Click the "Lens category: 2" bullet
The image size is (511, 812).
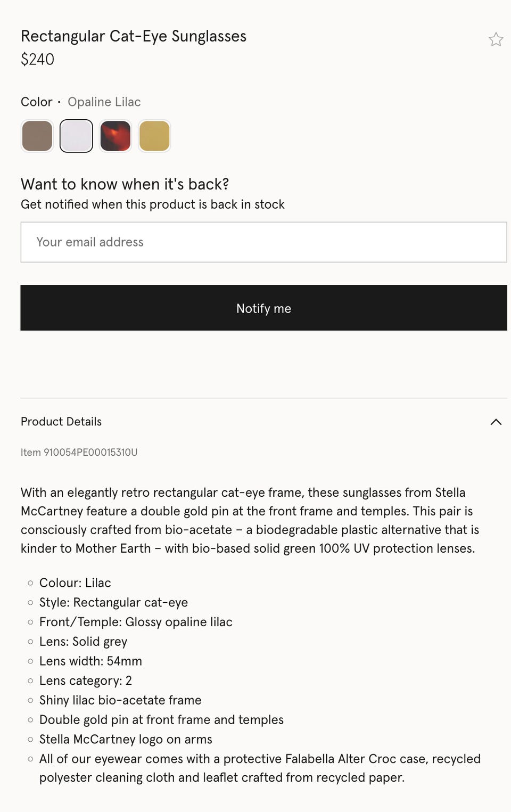(x=85, y=680)
